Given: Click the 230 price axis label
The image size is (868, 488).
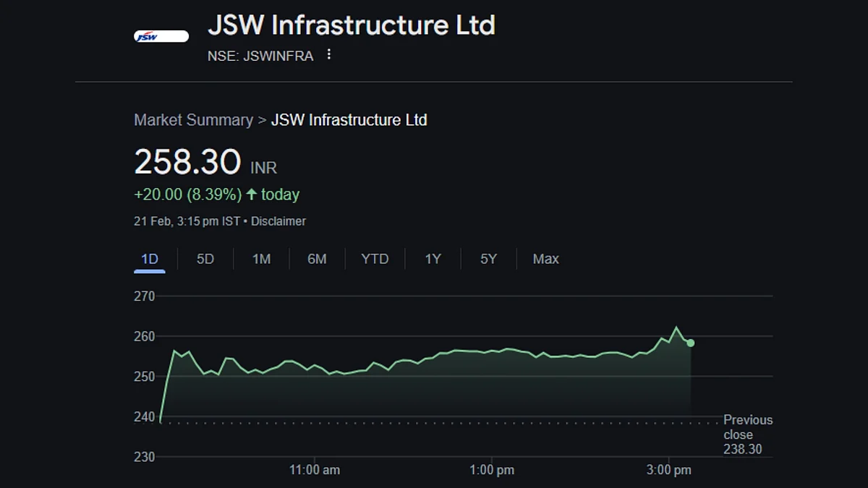Looking at the screenshot, I should pos(145,457).
